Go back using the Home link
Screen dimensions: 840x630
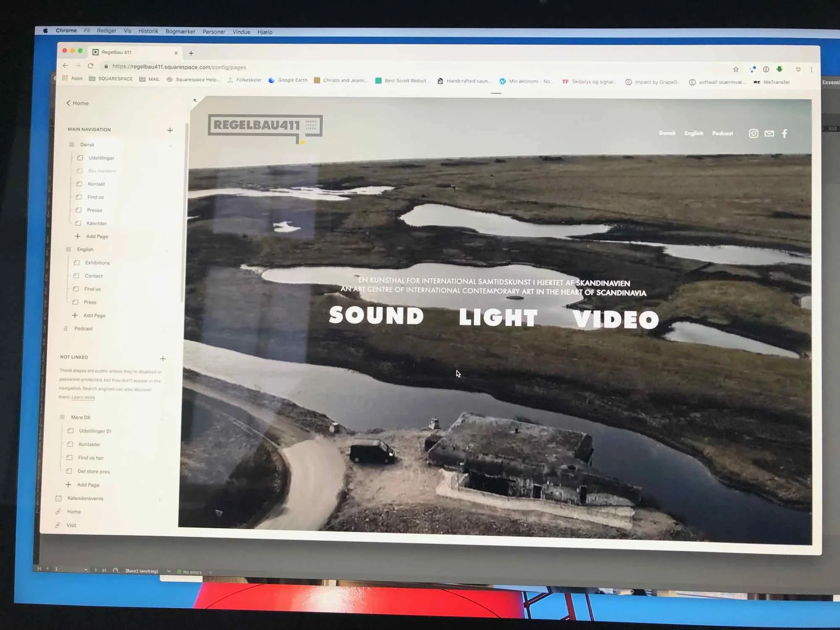(78, 103)
